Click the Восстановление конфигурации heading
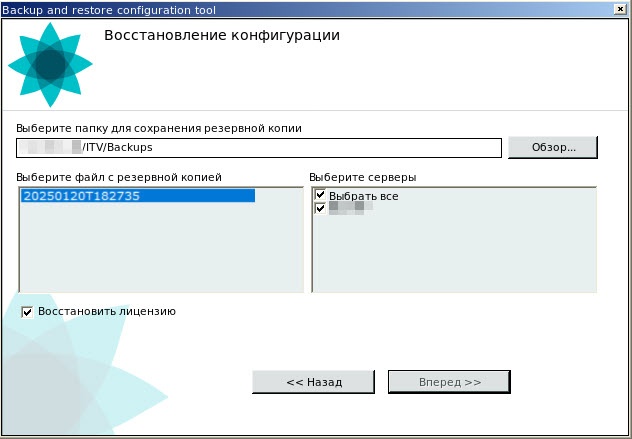This screenshot has height=439, width=632. (x=222, y=35)
